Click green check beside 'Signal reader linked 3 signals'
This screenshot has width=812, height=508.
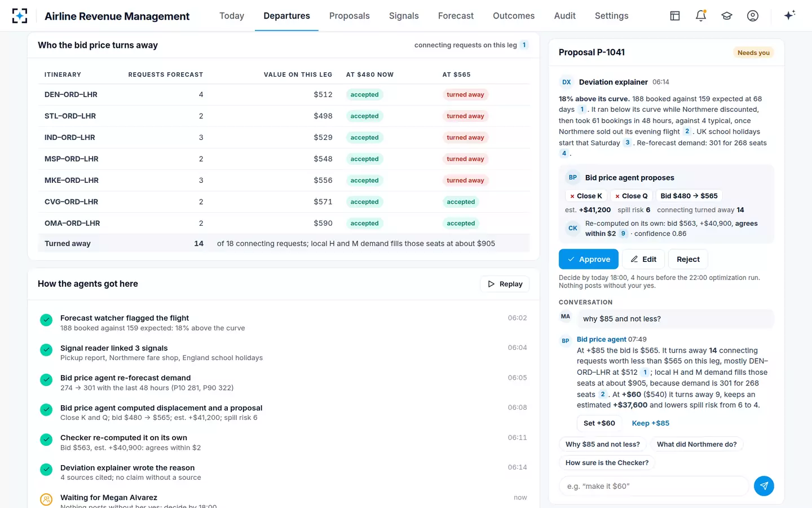click(x=46, y=350)
